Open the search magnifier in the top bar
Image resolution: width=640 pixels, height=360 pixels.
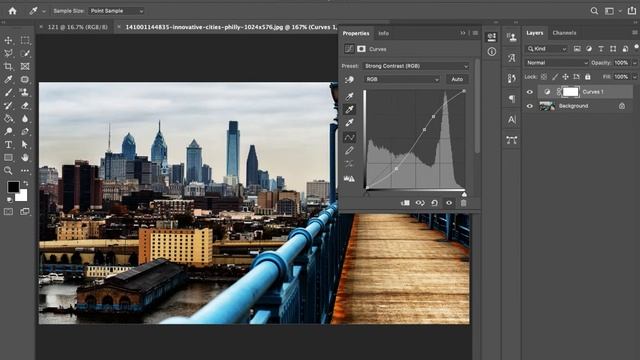[x=594, y=11]
